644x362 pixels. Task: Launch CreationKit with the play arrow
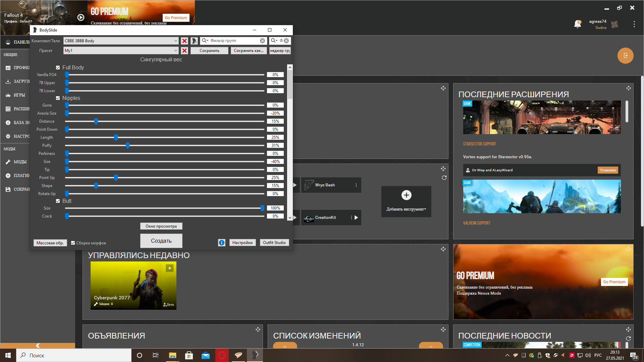point(356,218)
